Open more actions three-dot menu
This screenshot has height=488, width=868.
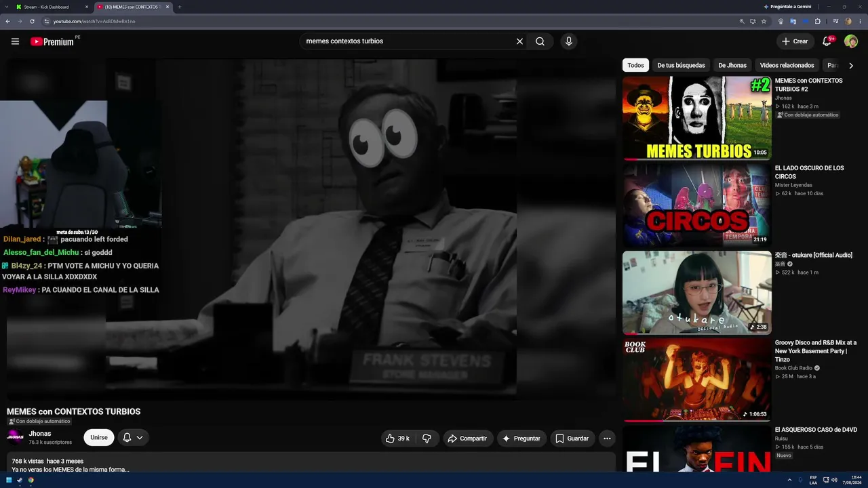pyautogui.click(x=607, y=439)
